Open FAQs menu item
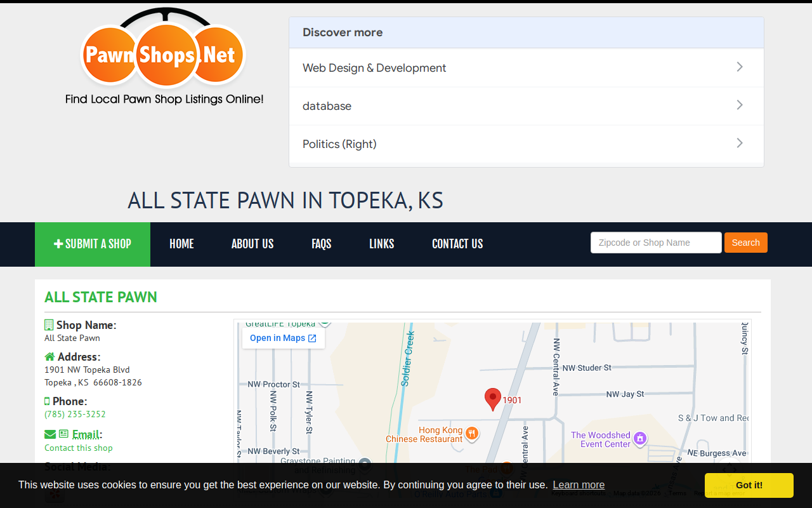This screenshot has height=508, width=812. [322, 244]
